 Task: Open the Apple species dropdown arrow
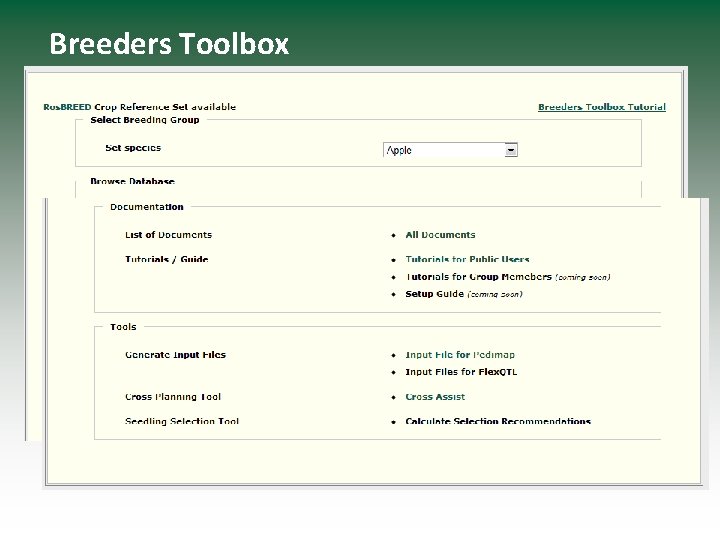click(x=511, y=150)
